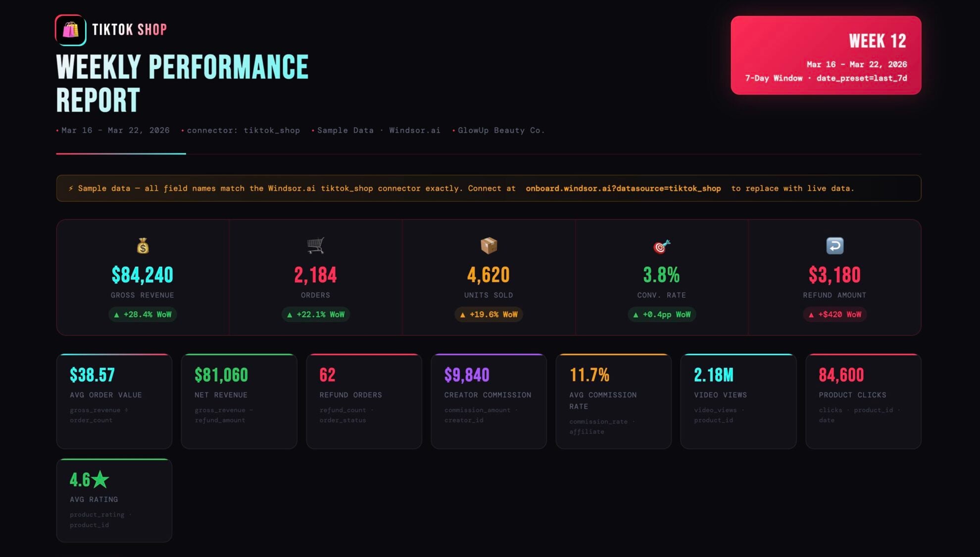Click the 'gross_revenue − refund_amount' formula text
Screen dimensions: 980x557
pos(224,415)
